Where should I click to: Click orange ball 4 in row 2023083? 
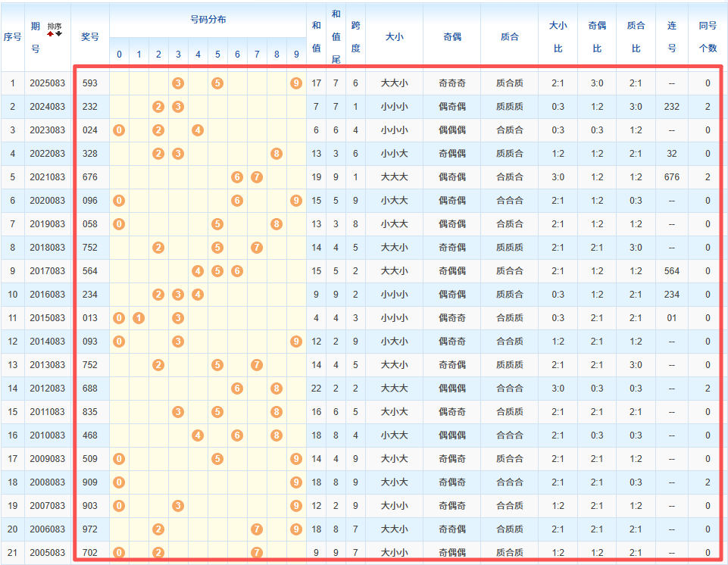(198, 130)
